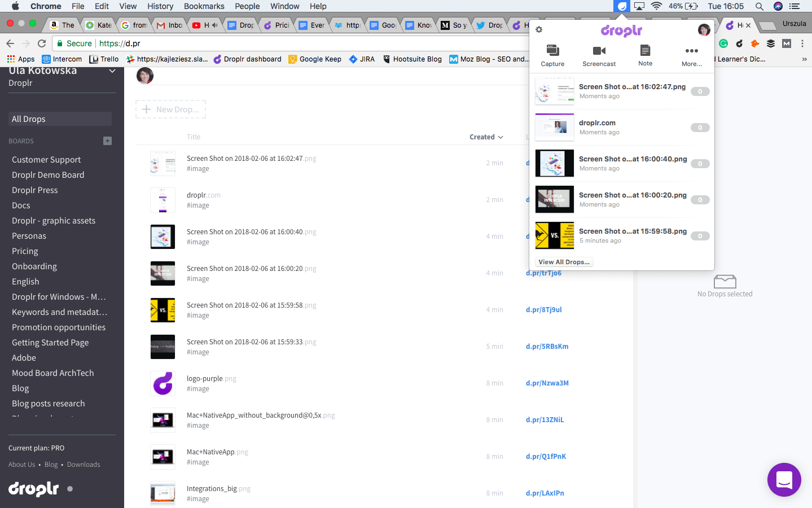The width and height of the screenshot is (812, 508).
Task: Open macOS Spotlight search
Action: (760, 6)
